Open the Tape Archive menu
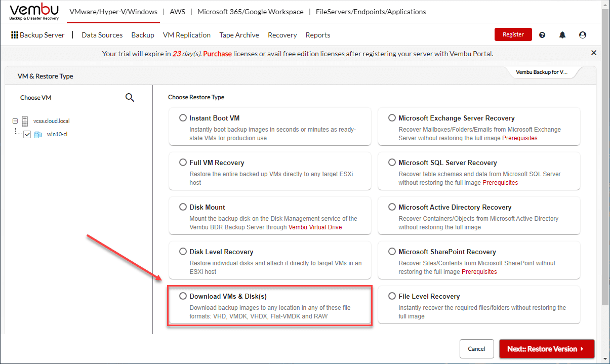 tap(239, 35)
